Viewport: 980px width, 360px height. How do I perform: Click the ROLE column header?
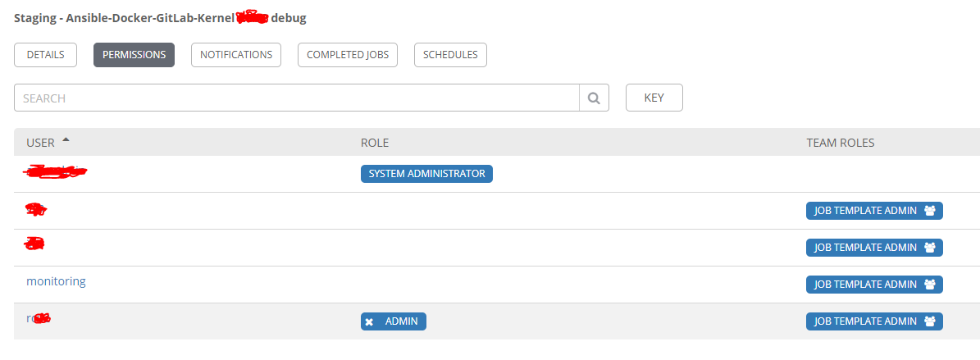[375, 143]
